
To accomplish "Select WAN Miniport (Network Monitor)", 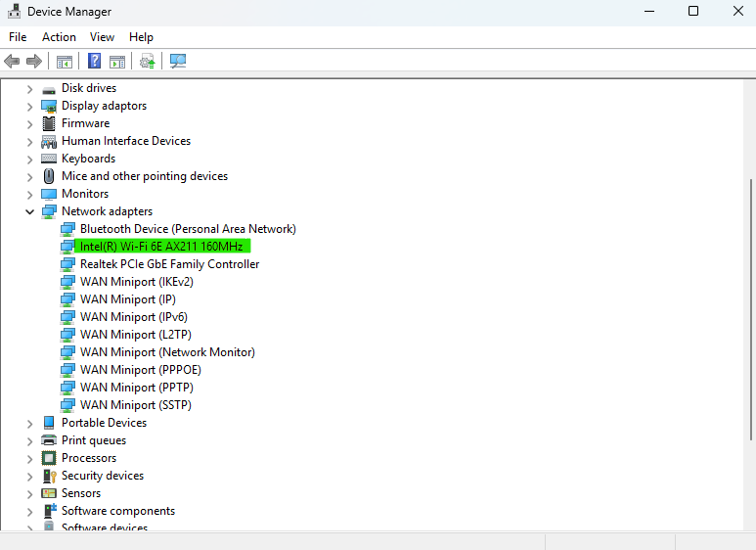I will (167, 352).
